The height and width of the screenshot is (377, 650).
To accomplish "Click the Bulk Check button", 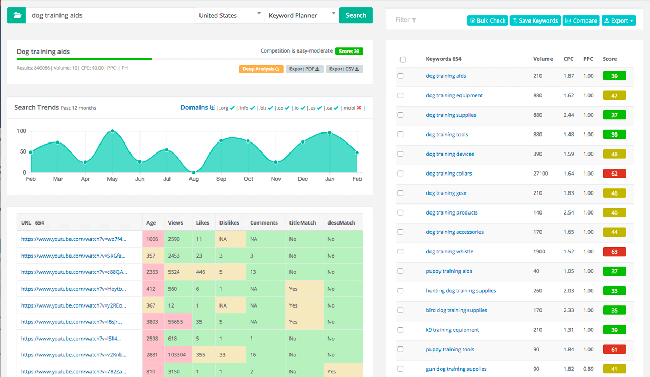I will [487, 20].
